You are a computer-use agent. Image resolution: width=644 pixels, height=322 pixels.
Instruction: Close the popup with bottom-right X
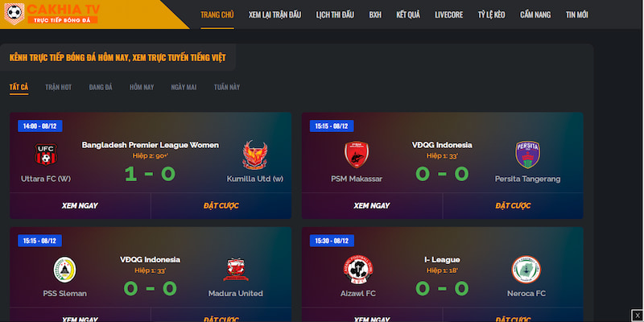click(637, 315)
